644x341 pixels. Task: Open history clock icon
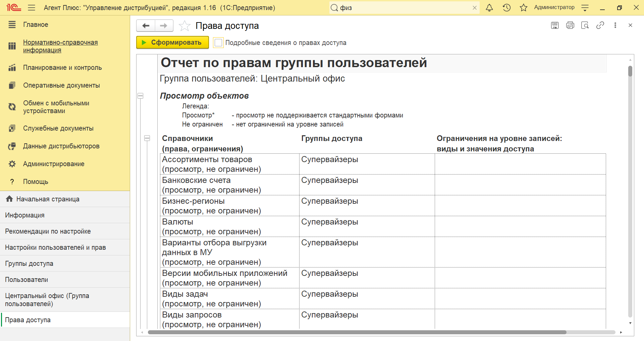pyautogui.click(x=506, y=7)
